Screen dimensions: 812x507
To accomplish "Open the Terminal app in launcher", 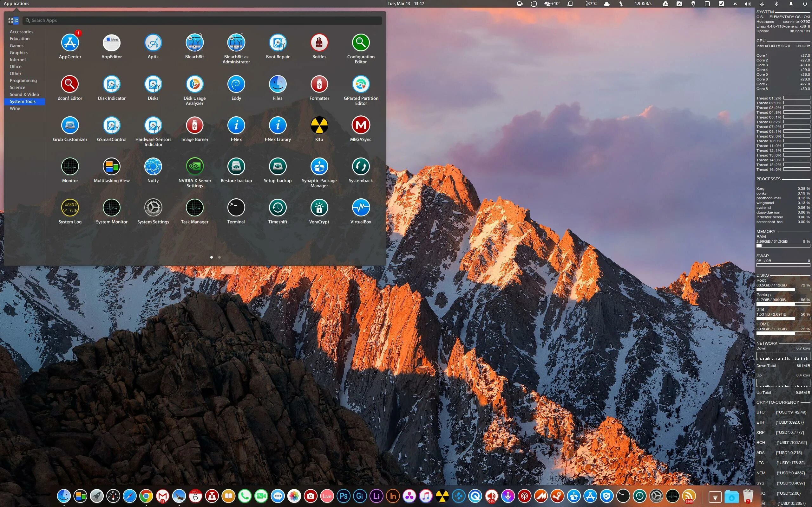I will pyautogui.click(x=236, y=208).
